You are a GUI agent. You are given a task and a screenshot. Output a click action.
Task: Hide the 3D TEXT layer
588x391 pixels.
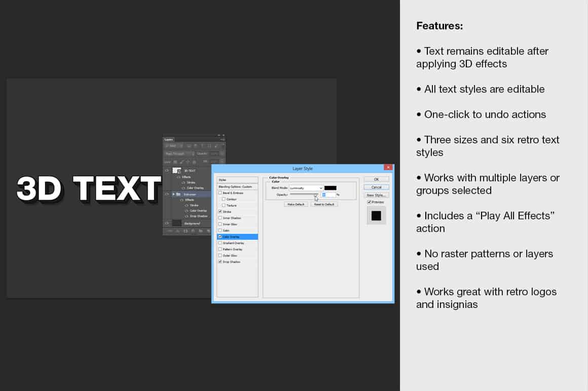pos(167,170)
